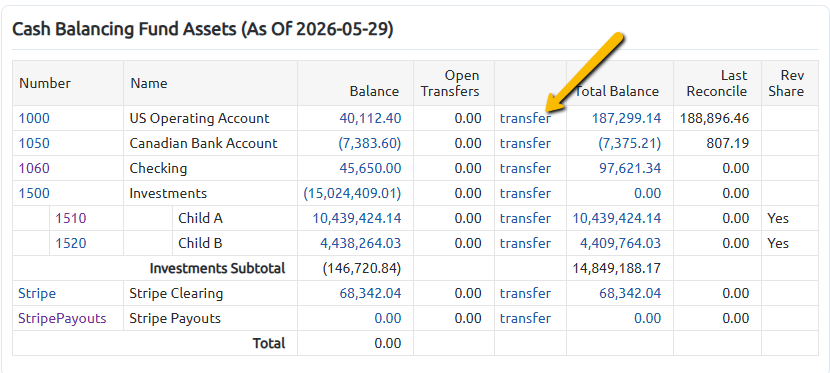830x373 pixels.
Task: Click transfer in the Checking row
Action: click(526, 169)
